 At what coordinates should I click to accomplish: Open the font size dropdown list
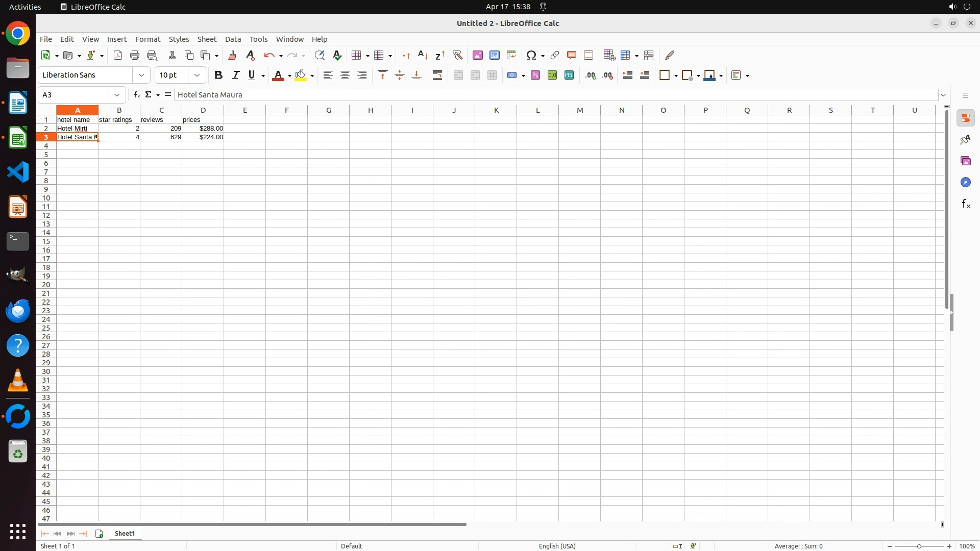(x=197, y=76)
